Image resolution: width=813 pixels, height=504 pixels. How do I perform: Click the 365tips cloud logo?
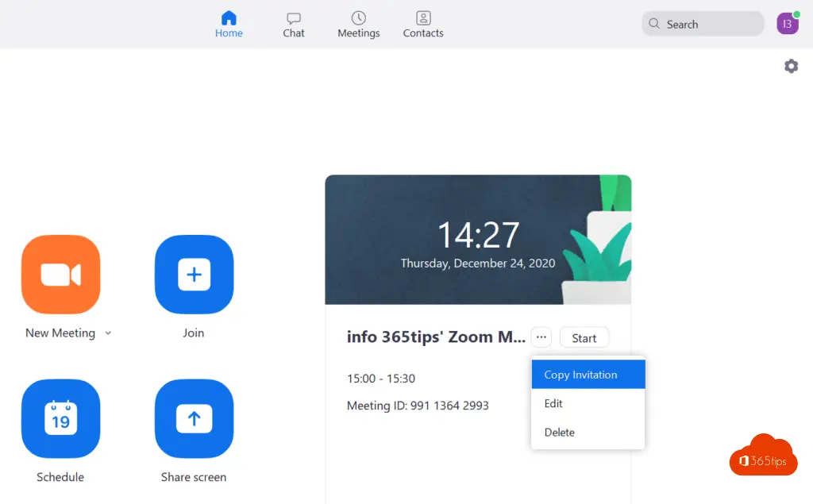pos(763,456)
